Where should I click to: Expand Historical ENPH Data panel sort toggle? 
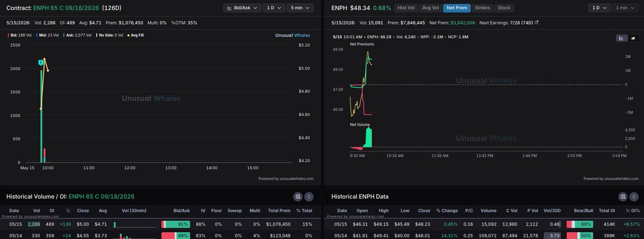pyautogui.click(x=634, y=197)
